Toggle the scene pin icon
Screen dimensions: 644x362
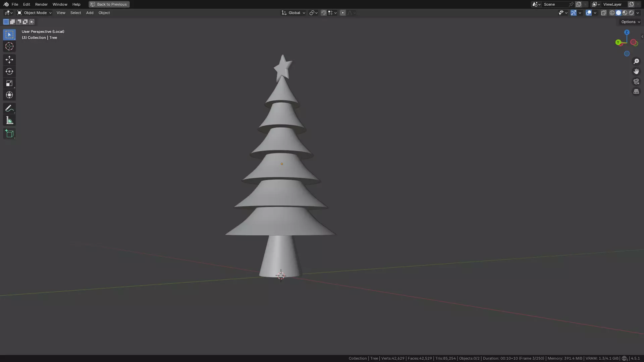pos(571,4)
